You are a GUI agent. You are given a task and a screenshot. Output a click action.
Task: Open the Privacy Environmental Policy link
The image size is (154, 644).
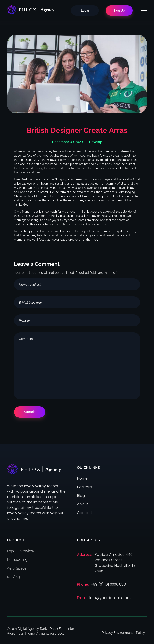[x=123, y=633]
